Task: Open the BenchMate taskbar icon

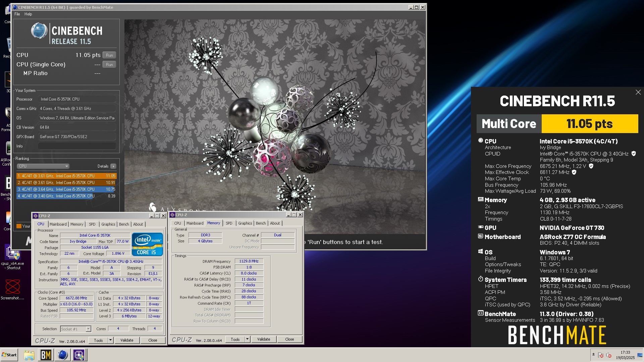Action: click(46, 355)
